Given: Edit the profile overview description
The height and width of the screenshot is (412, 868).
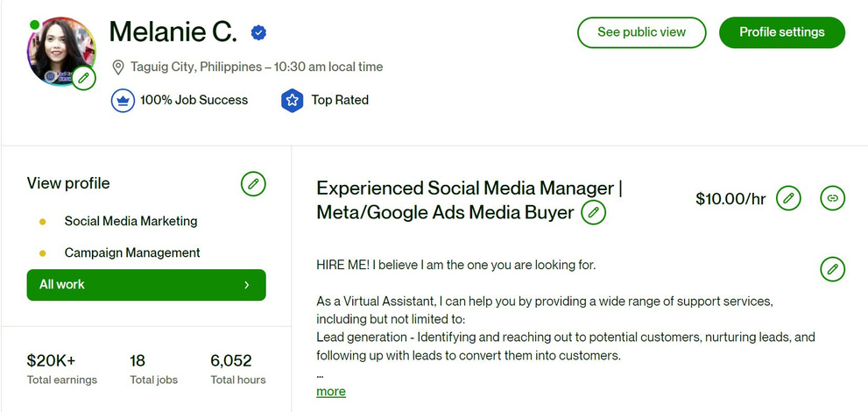Looking at the screenshot, I should (833, 269).
